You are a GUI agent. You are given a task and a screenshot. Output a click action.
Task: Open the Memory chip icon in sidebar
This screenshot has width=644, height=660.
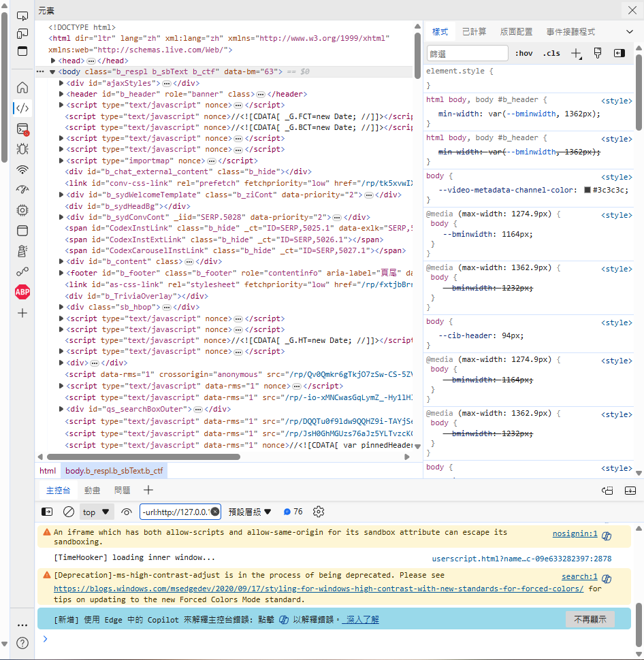[x=22, y=210]
